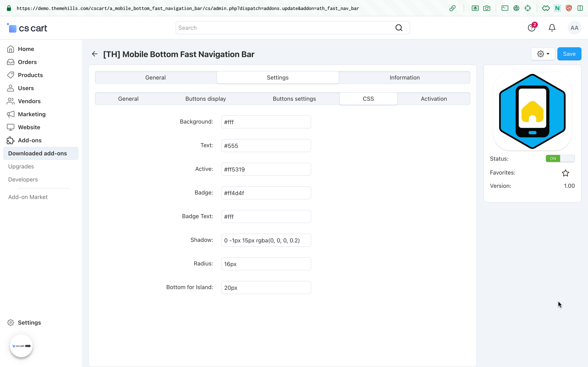Click the floating cs cart demo badge
This screenshot has height=367, width=588.
[21, 346]
